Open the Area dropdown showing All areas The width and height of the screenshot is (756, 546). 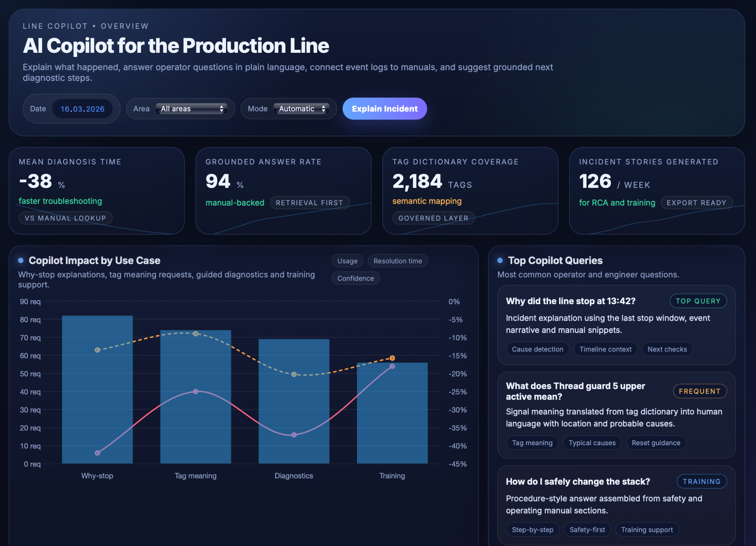tap(191, 109)
